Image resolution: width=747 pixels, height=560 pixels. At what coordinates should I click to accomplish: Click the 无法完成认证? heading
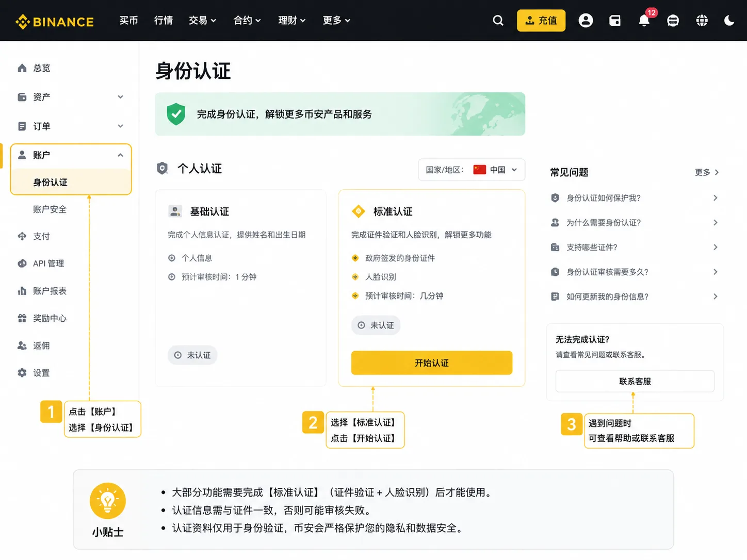click(582, 339)
